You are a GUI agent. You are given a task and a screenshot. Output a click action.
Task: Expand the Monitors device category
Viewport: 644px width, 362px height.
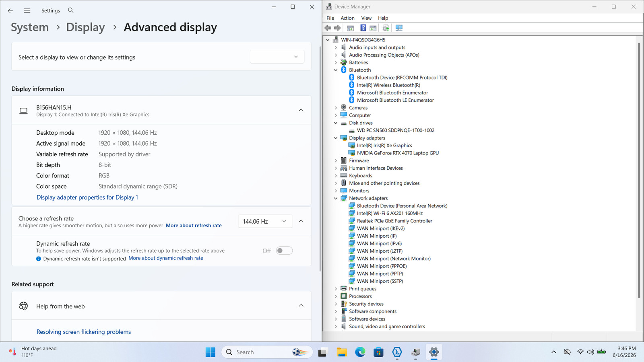click(x=336, y=191)
